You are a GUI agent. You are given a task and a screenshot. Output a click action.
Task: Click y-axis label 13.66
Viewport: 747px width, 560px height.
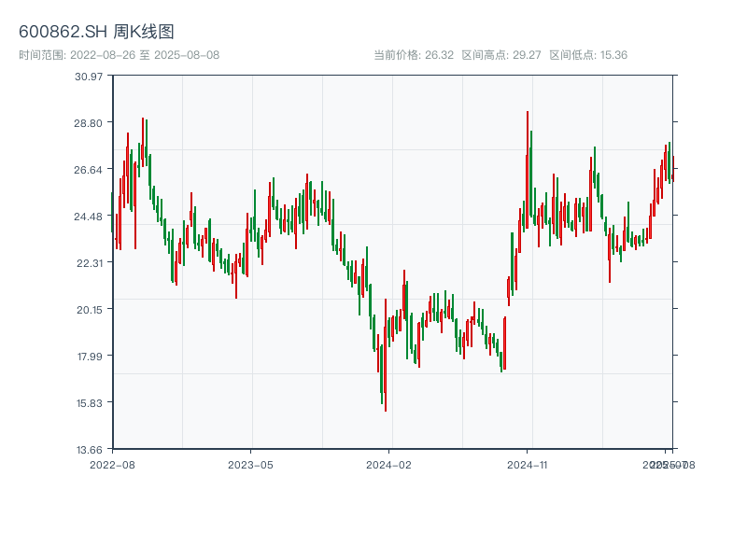click(90, 450)
